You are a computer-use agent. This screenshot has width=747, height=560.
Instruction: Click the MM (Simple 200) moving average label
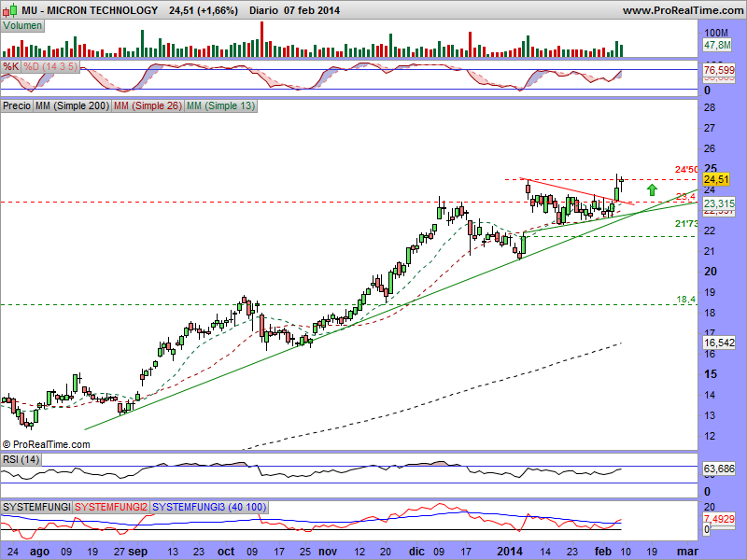(x=72, y=105)
